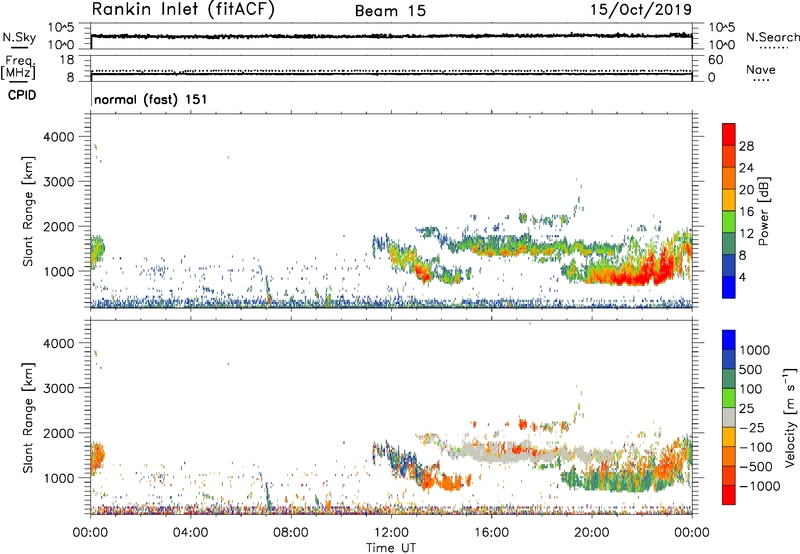Viewport: 800px width, 554px height.
Task: Click the "normal (fast) 151" text
Action: point(151,99)
